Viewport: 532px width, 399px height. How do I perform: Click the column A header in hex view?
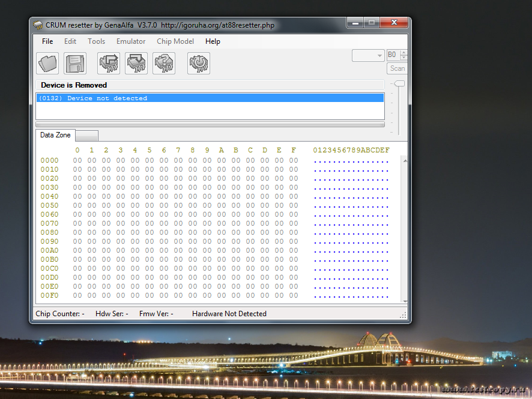[222, 150]
